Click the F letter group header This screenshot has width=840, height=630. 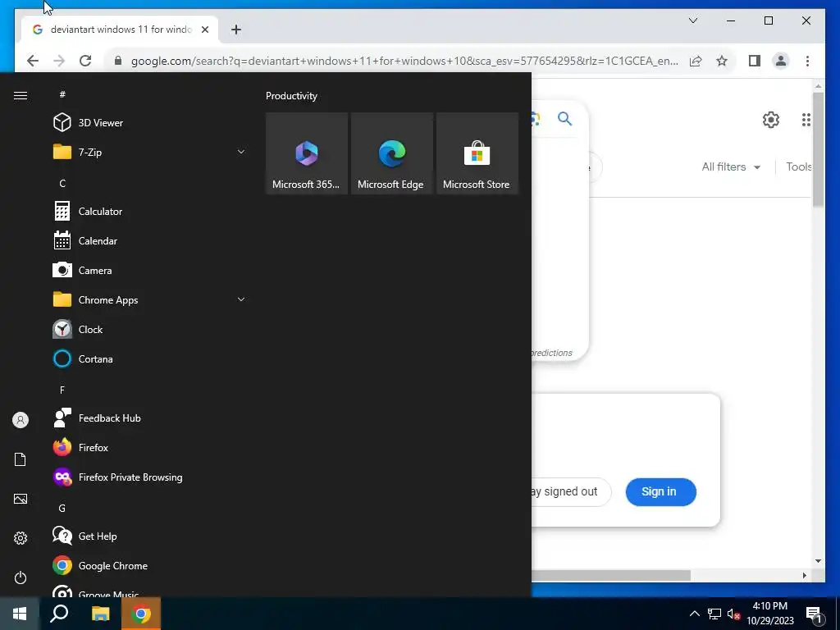tap(62, 390)
